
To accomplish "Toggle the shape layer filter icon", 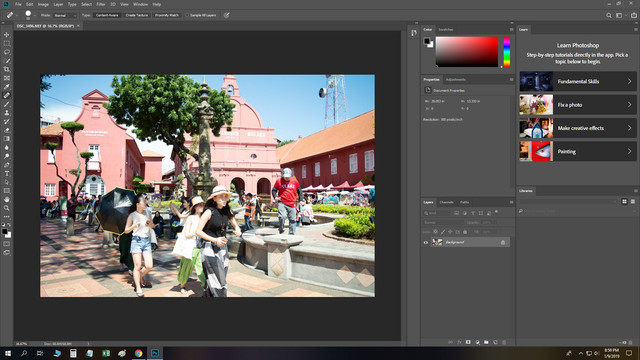I will coord(481,213).
